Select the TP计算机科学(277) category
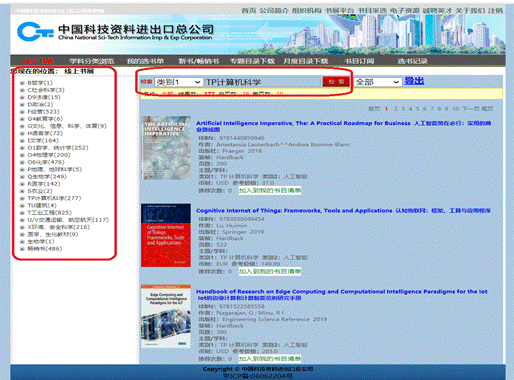Screen dimensions: 514x380 pos(54,198)
